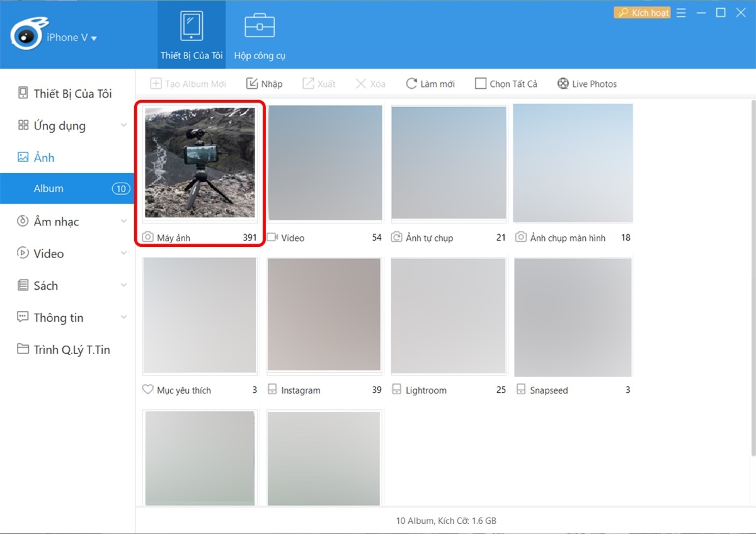This screenshot has width=756, height=534.
Task: Open the iPhone V device dropdown
Action: point(72,38)
